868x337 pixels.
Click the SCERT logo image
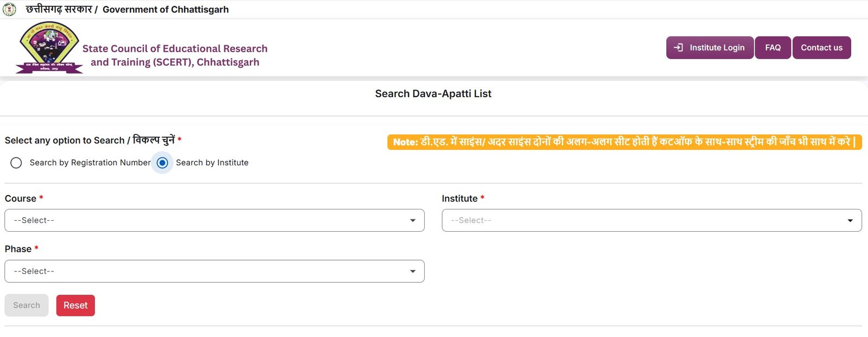pos(49,48)
